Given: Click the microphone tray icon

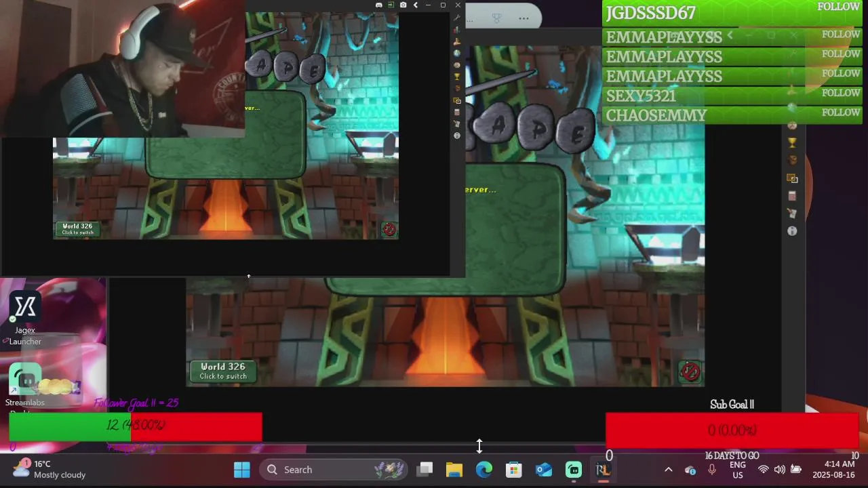Looking at the screenshot, I should (x=712, y=470).
